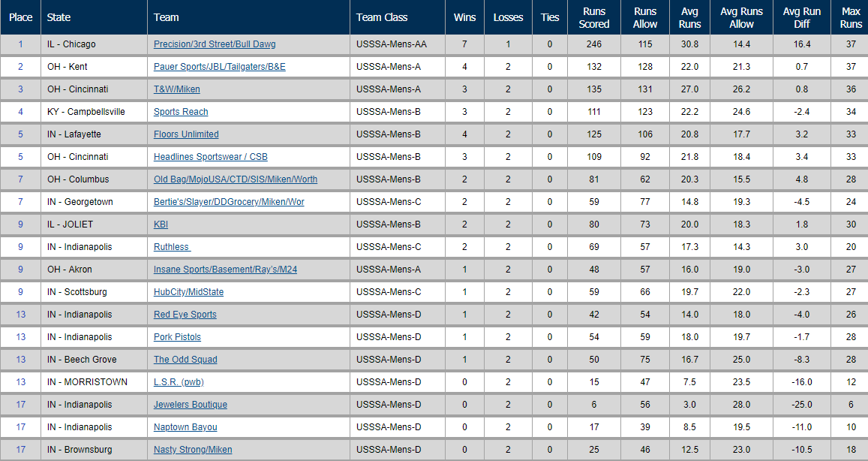Click the Avg Runs header
This screenshot has width=868, height=461.
689,18
